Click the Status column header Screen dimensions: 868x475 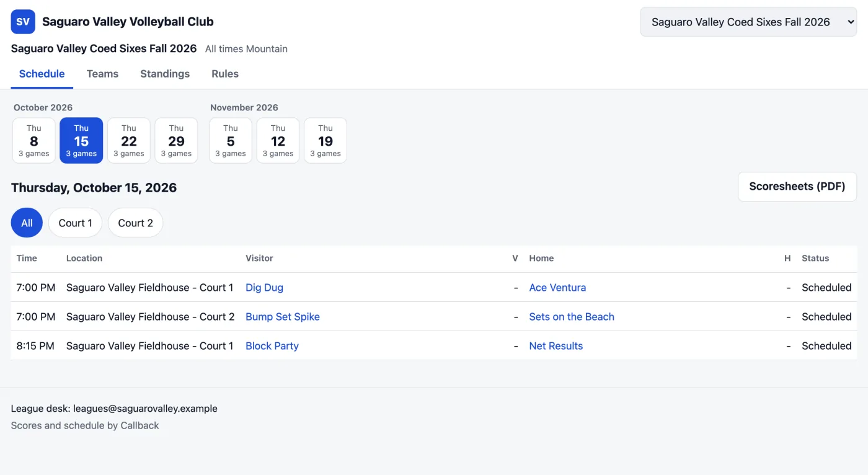(815, 259)
